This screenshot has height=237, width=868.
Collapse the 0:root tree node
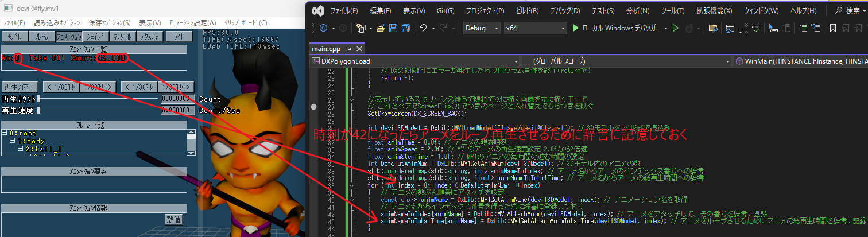[5, 133]
